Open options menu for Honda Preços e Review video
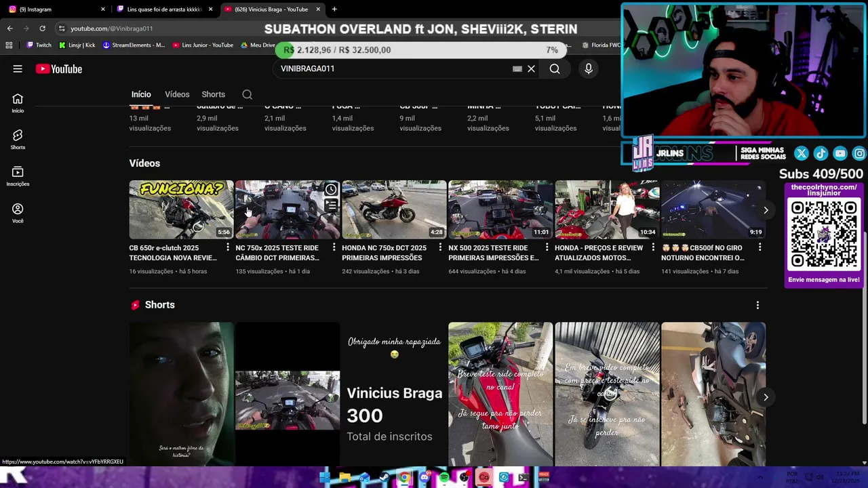Image resolution: width=868 pixels, height=488 pixels. [x=653, y=247]
